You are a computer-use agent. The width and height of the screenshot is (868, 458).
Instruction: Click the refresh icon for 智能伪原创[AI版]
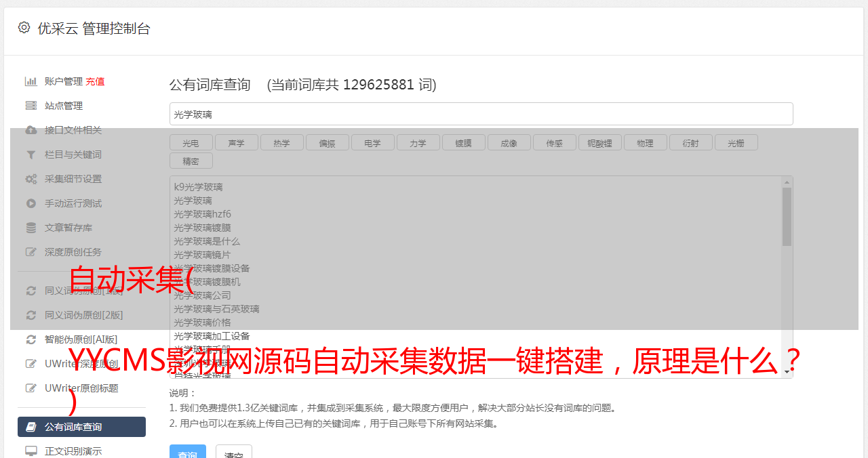coord(31,339)
